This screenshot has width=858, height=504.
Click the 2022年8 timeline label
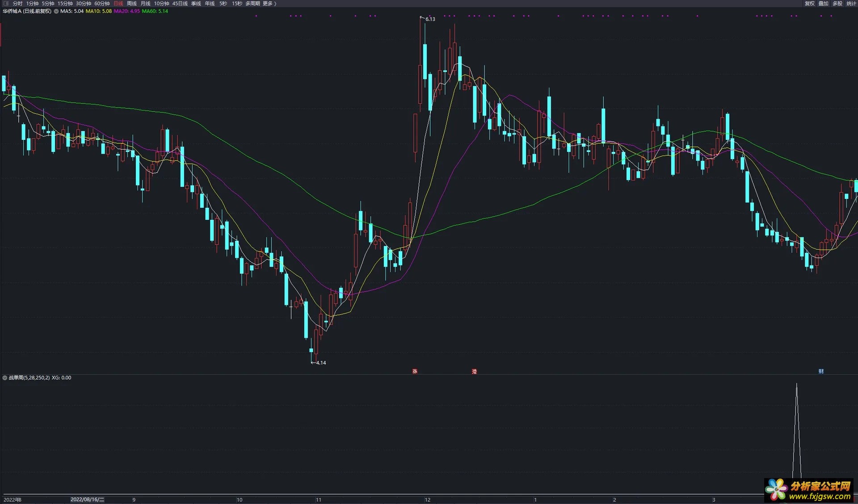tap(13, 500)
